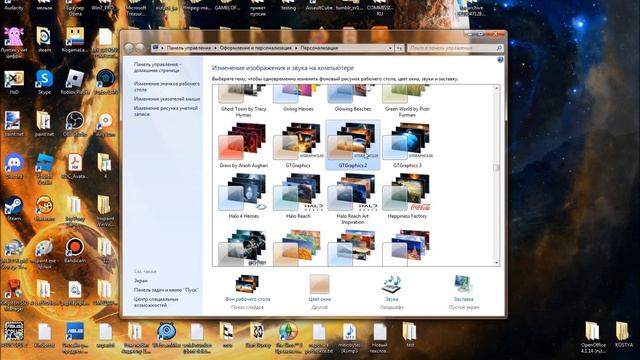
Task: Select the GTGraphics 3 theme
Action: tap(407, 145)
